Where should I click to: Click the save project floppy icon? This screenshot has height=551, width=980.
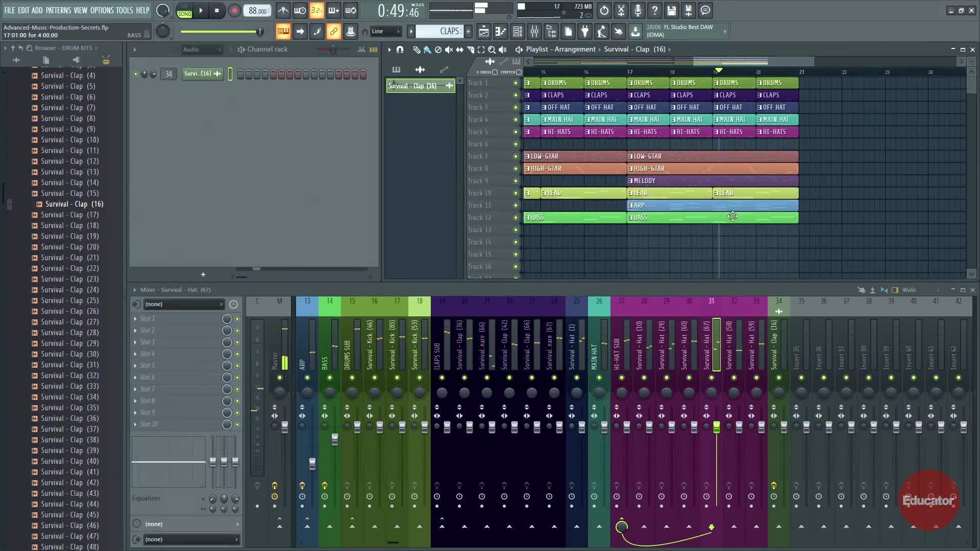click(x=671, y=10)
